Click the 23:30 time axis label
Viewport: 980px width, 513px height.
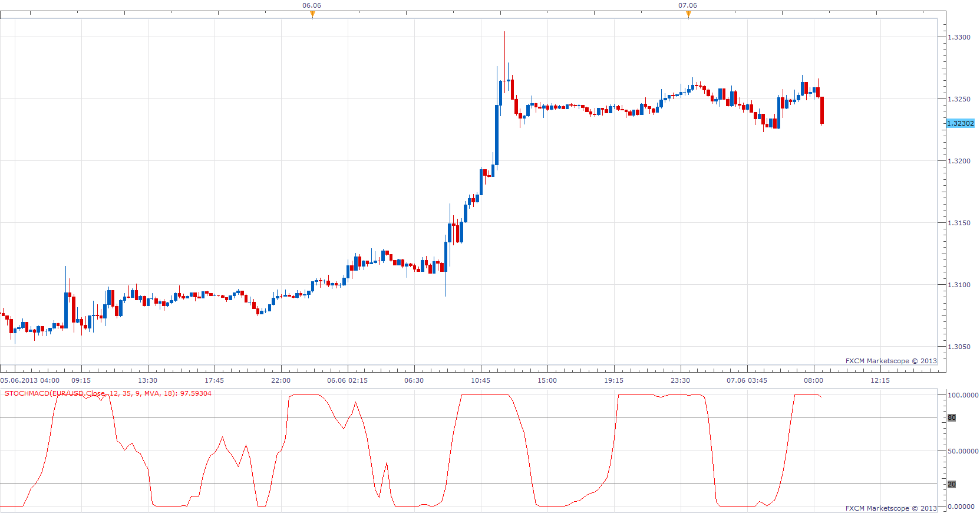pyautogui.click(x=681, y=380)
